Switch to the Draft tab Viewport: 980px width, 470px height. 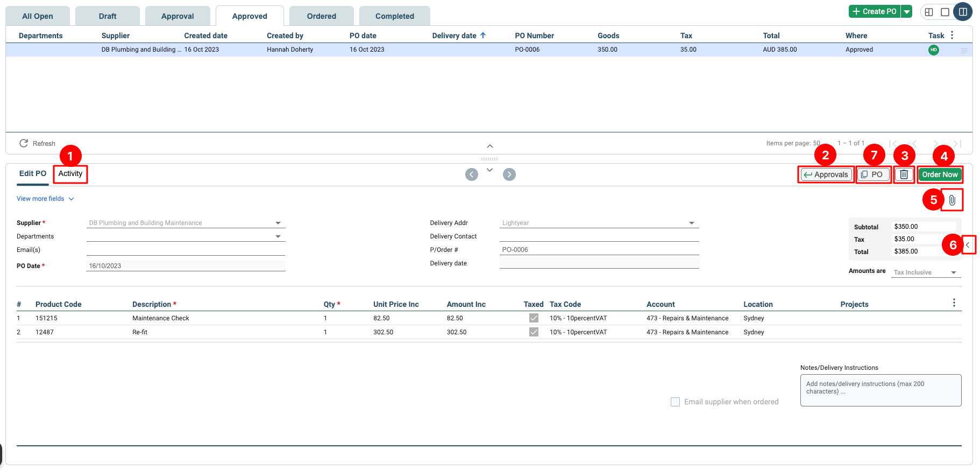[108, 16]
